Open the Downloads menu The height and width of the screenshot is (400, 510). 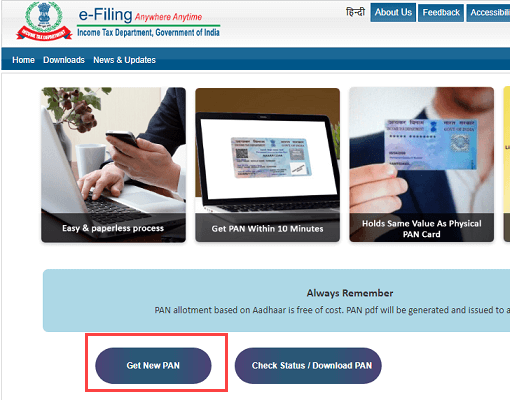[x=64, y=60]
